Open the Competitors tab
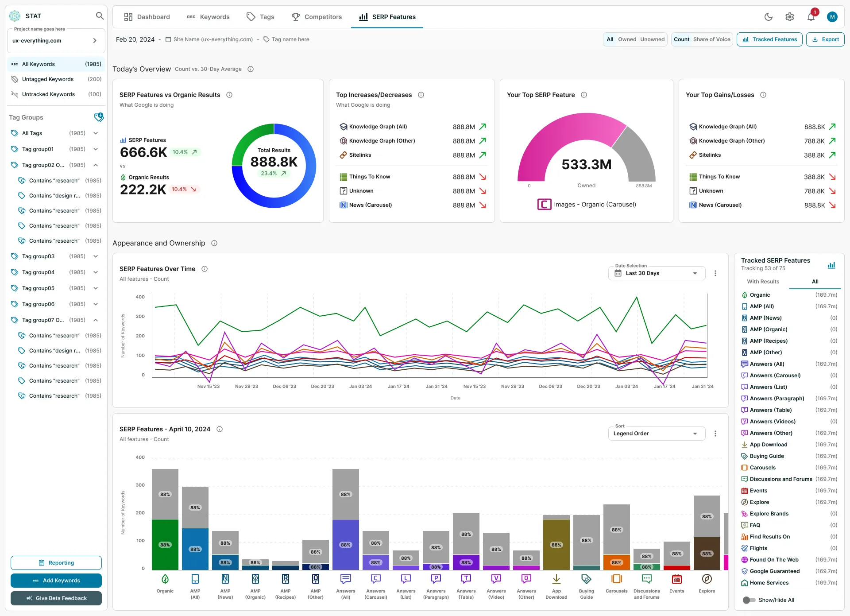The height and width of the screenshot is (616, 850). [317, 17]
